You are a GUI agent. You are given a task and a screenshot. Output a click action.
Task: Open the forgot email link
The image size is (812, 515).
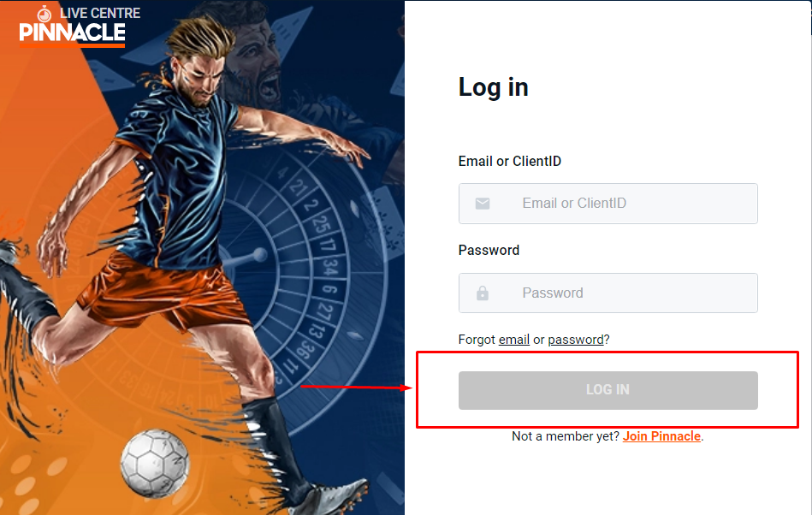(x=513, y=340)
